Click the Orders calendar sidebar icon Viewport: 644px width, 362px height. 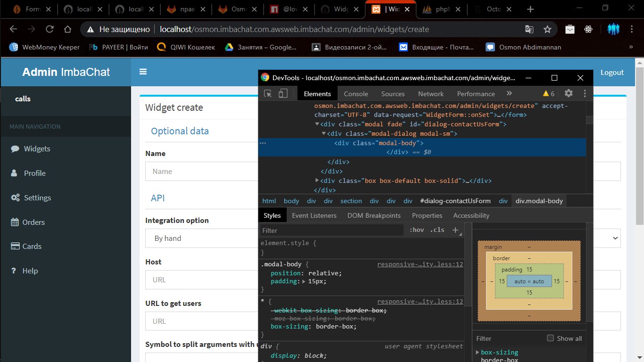(x=15, y=222)
